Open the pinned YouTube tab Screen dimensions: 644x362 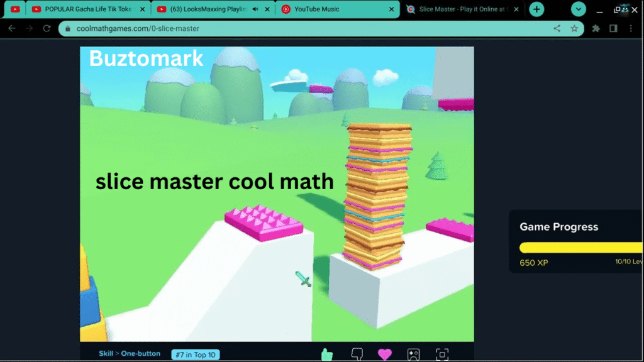pos(15,9)
